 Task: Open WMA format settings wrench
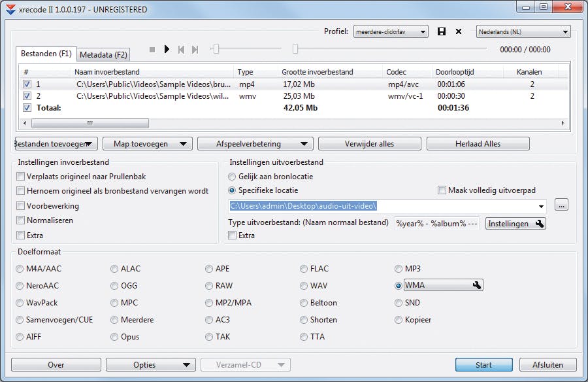click(x=477, y=285)
